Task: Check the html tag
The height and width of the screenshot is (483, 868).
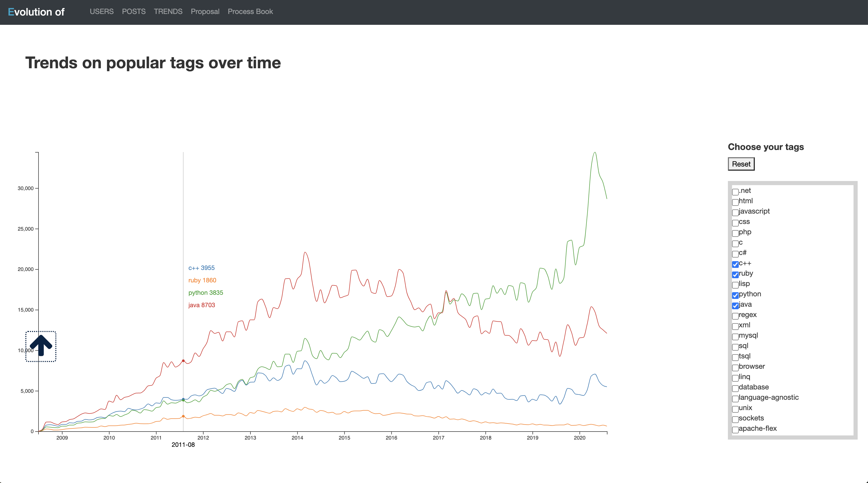Action: 735,202
